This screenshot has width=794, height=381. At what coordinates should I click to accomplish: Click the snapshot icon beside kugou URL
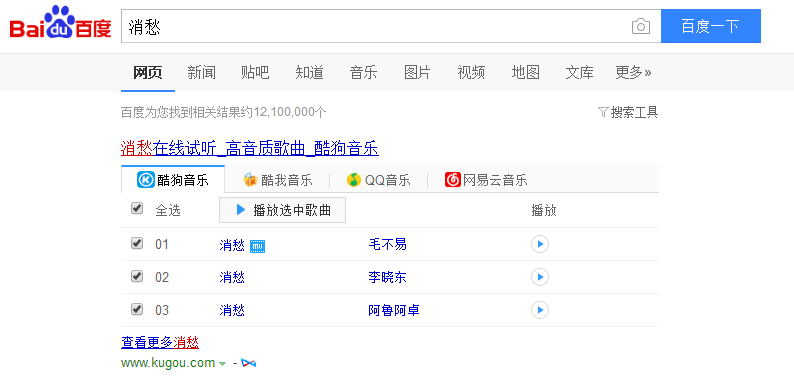click(x=248, y=363)
